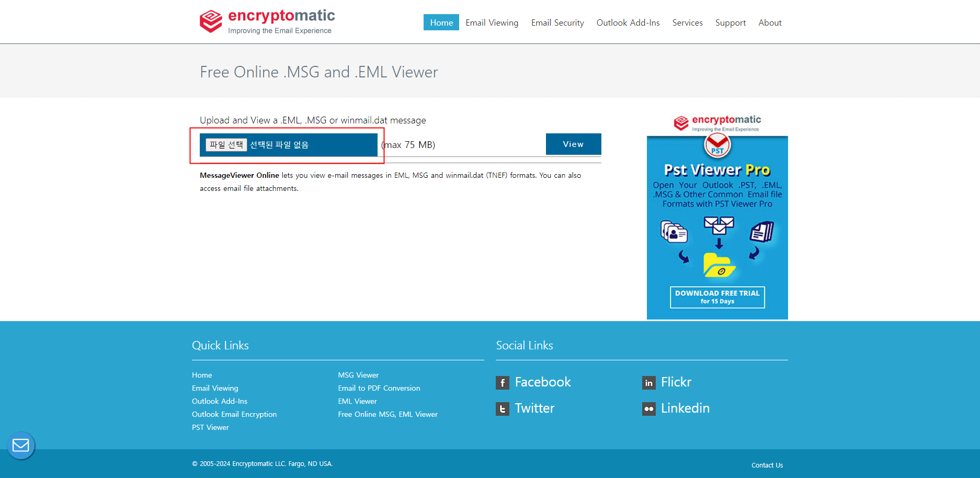This screenshot has height=478, width=980.
Task: Open the EML Viewer footer link
Action: [x=357, y=401]
